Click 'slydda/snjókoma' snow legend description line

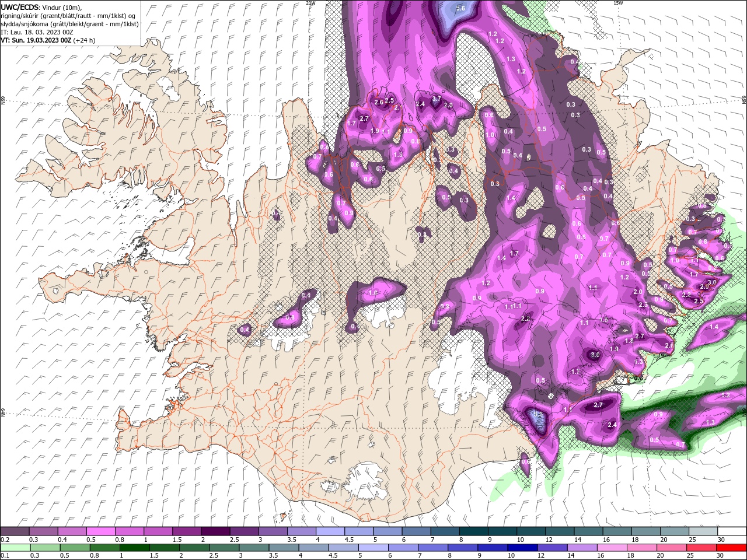[70, 23]
